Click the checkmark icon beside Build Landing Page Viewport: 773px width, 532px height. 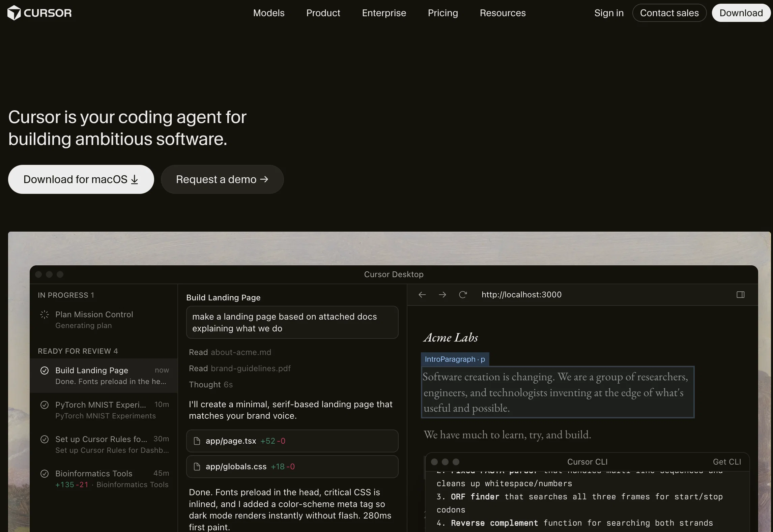coord(45,371)
